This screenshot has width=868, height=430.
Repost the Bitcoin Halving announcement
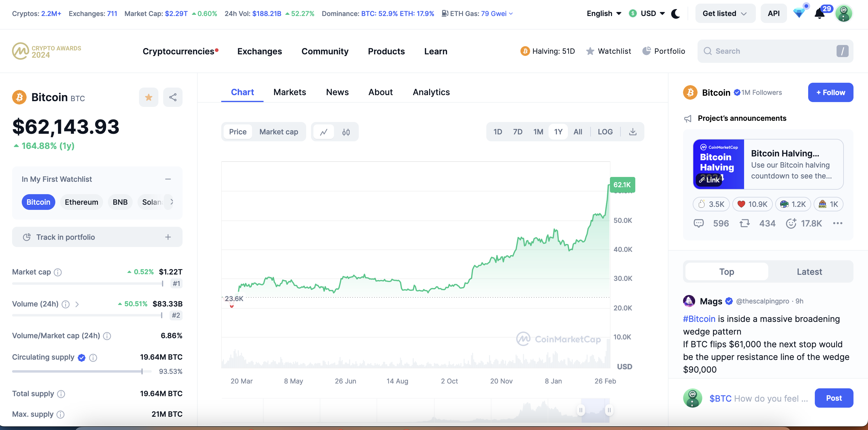tap(744, 223)
